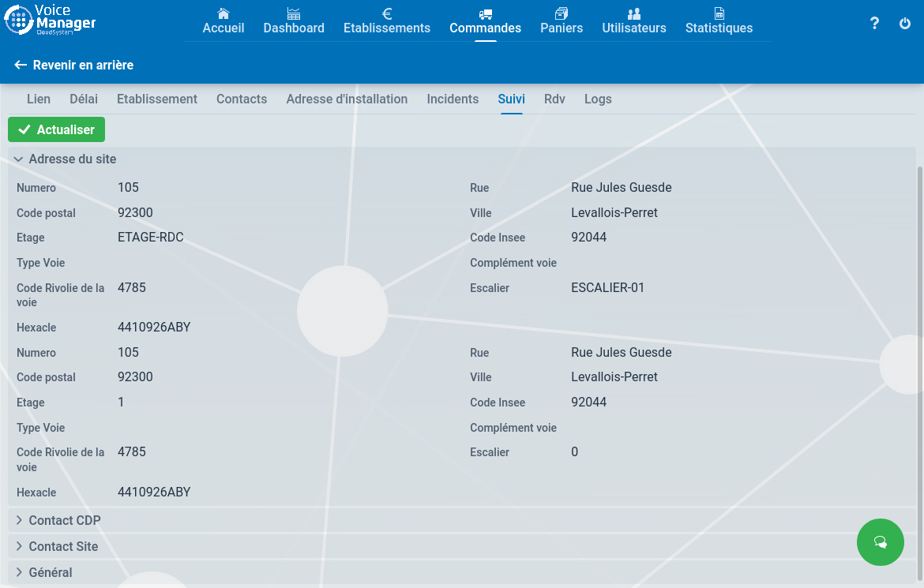Image resolution: width=924 pixels, height=588 pixels.
Task: Select the ESCALIER-01 value
Action: tap(607, 287)
